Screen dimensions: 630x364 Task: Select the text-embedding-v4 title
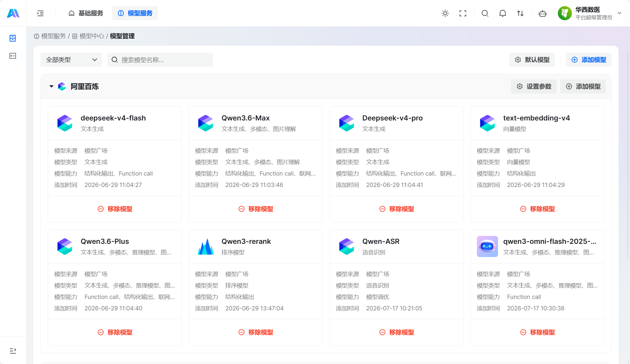536,118
